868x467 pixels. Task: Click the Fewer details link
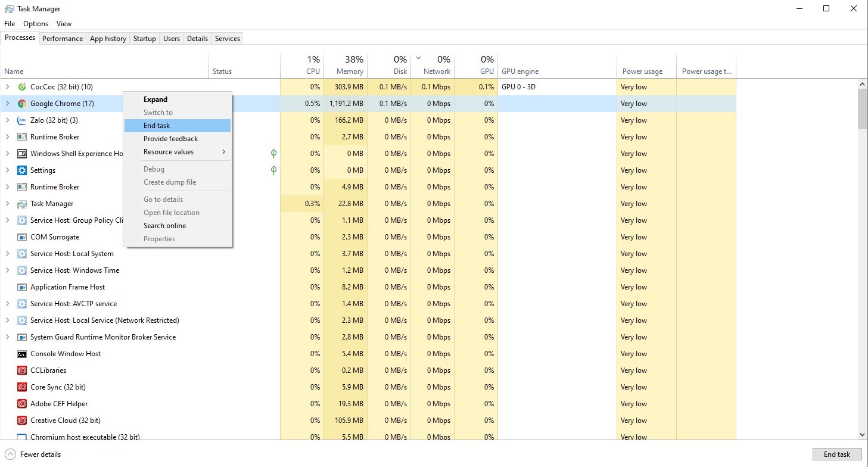click(x=41, y=454)
